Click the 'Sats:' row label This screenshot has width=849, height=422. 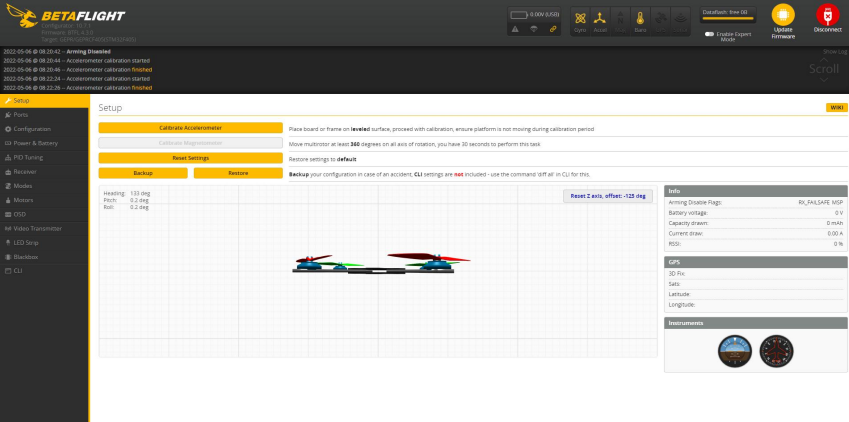[x=675, y=284]
